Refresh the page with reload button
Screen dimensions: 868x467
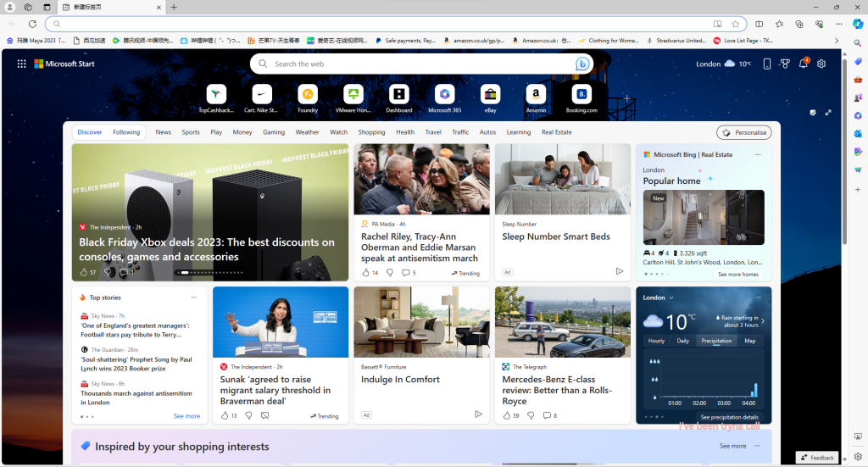pyautogui.click(x=33, y=24)
